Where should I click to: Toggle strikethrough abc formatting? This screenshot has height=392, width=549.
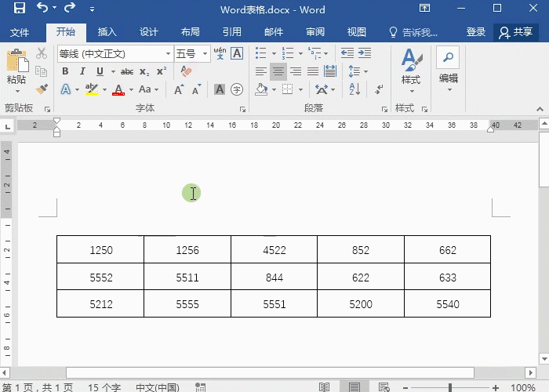tap(127, 72)
